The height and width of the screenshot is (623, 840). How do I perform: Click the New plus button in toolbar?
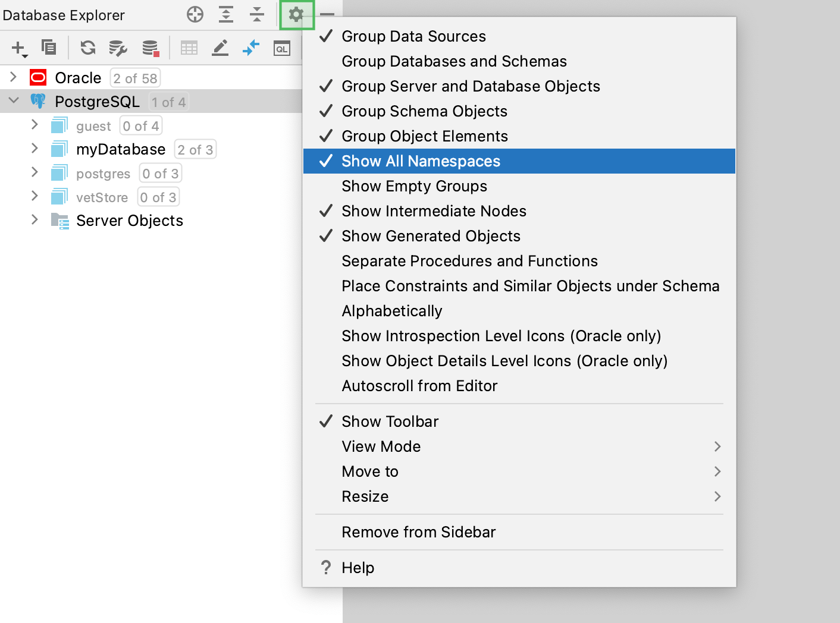click(19, 48)
